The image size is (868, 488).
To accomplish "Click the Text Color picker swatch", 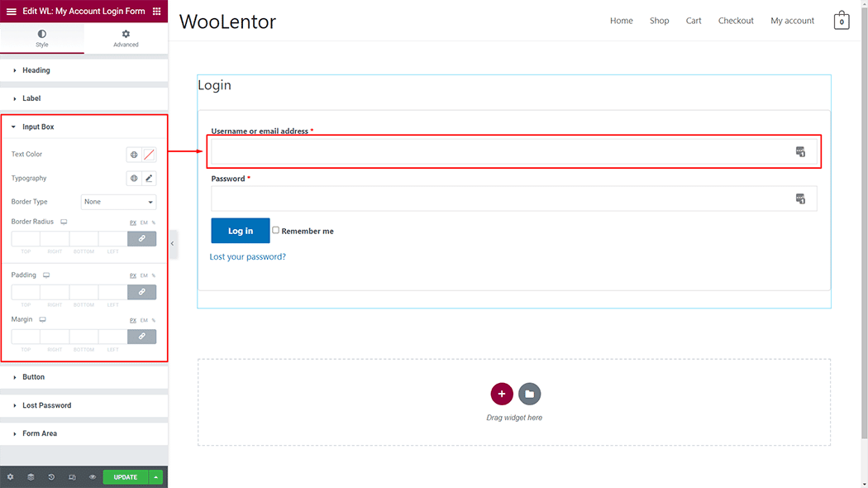I will [149, 155].
